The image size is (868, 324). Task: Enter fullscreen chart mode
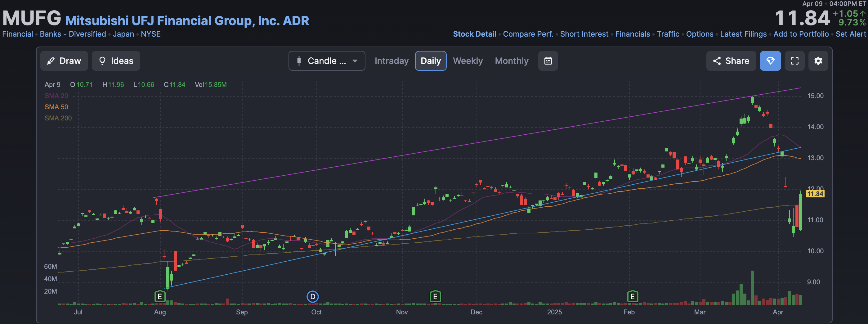(794, 61)
